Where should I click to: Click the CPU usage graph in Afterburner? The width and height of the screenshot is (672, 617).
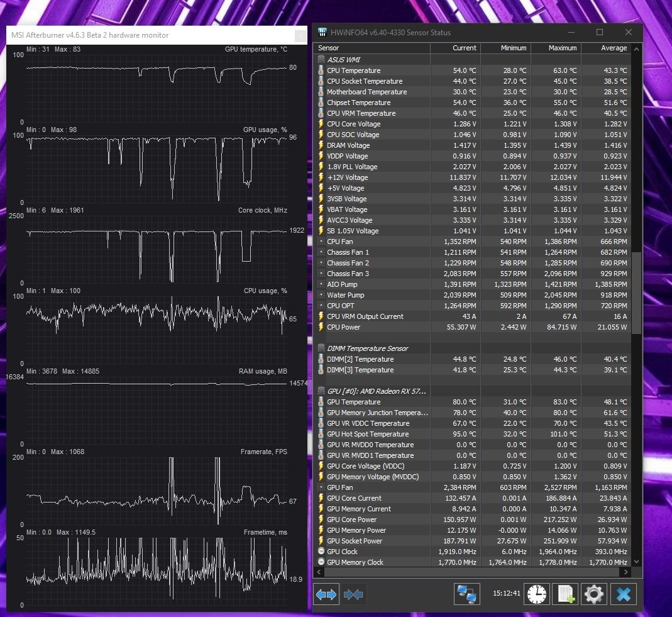(x=157, y=330)
